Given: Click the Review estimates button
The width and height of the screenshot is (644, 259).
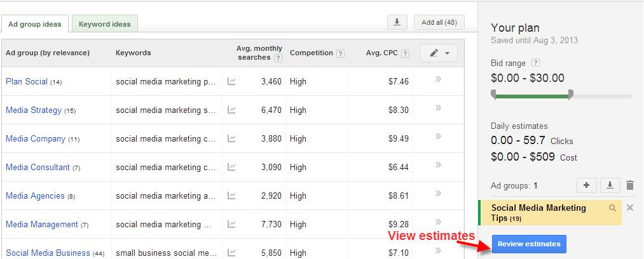Looking at the screenshot, I should (529, 244).
